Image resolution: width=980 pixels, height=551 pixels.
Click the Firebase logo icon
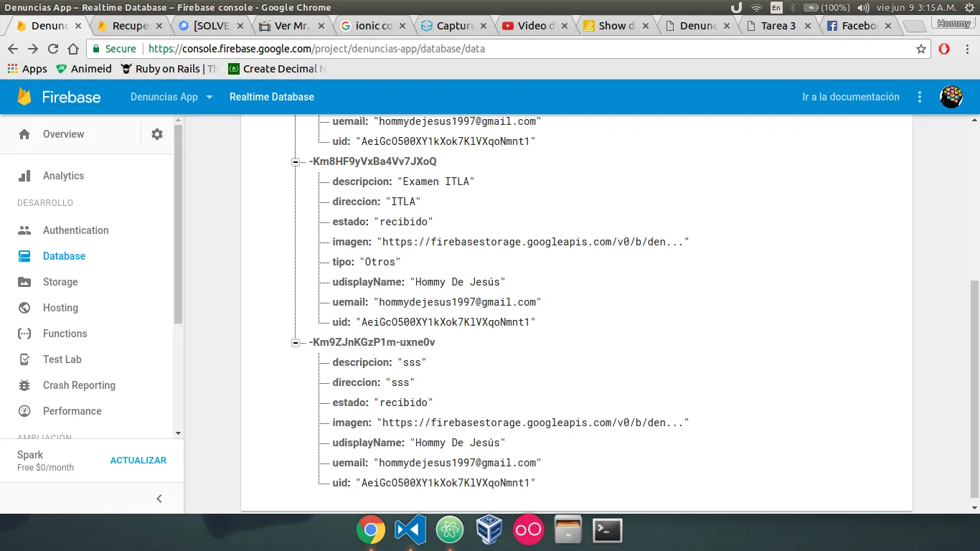(x=24, y=97)
